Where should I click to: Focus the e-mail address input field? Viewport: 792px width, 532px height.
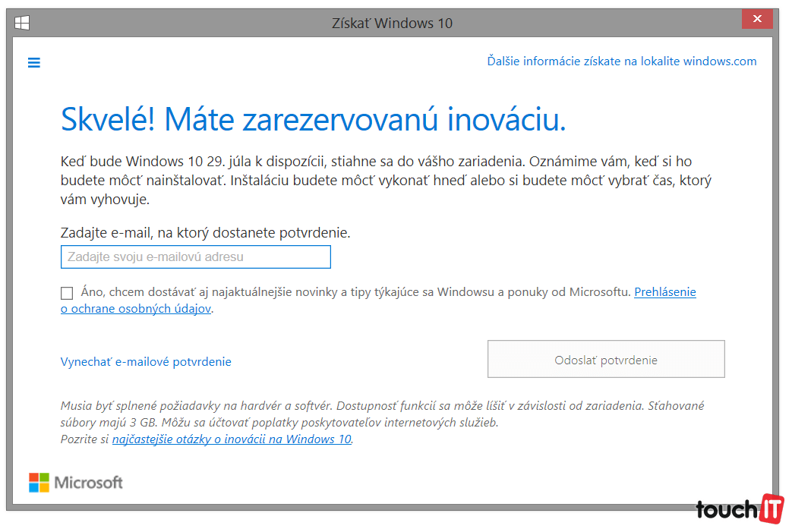pyautogui.click(x=195, y=257)
